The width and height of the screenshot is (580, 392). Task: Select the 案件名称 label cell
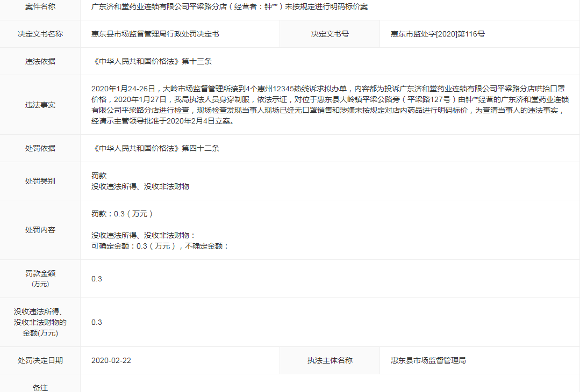pos(40,6)
